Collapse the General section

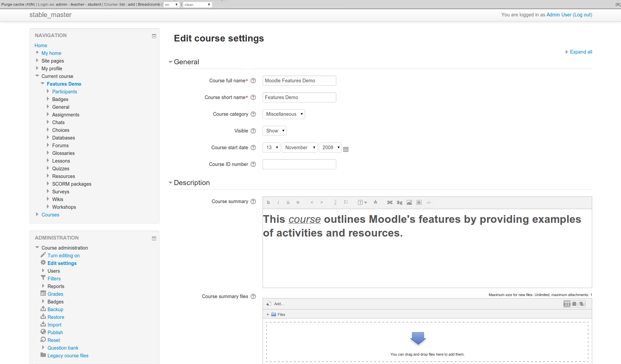(170, 62)
